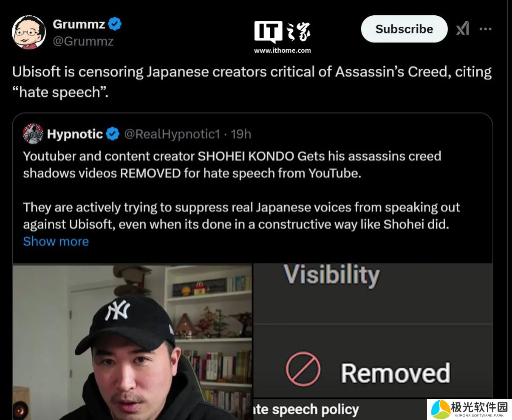
Task: Open the three-dot more options menu
Action: 485,29
